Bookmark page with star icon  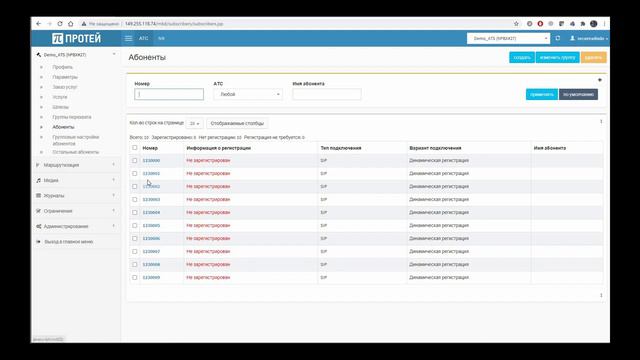tap(516, 24)
